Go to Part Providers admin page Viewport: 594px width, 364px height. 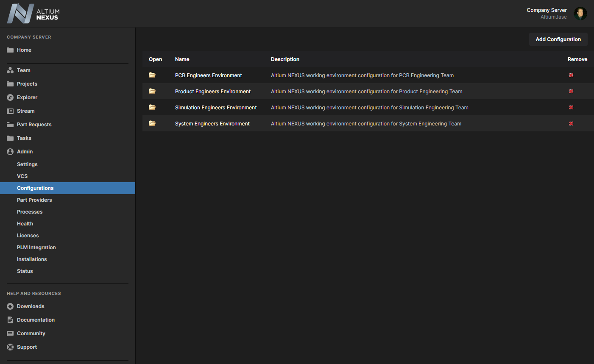tap(34, 200)
